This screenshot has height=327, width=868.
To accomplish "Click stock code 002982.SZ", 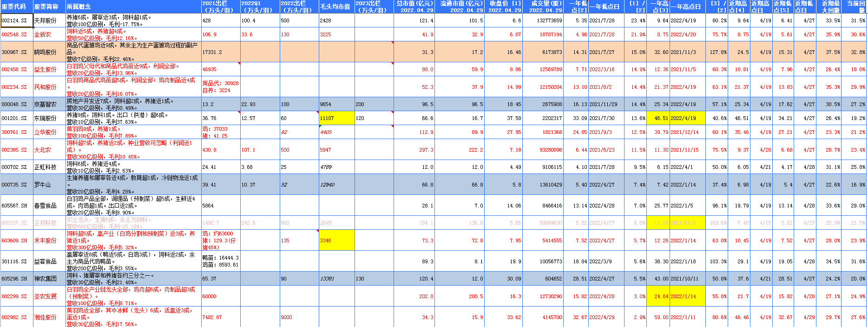I will pyautogui.click(x=17, y=317).
